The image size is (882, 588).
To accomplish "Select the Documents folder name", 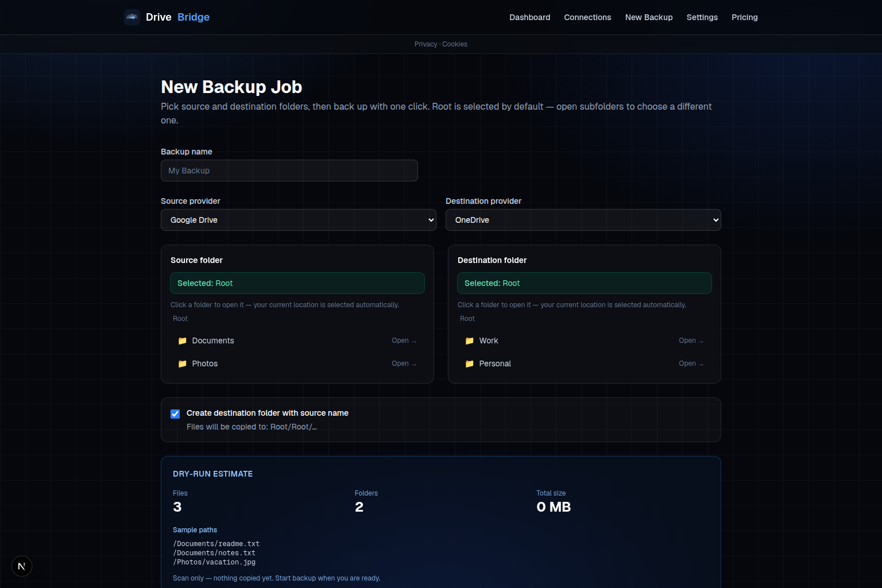I will pos(213,341).
